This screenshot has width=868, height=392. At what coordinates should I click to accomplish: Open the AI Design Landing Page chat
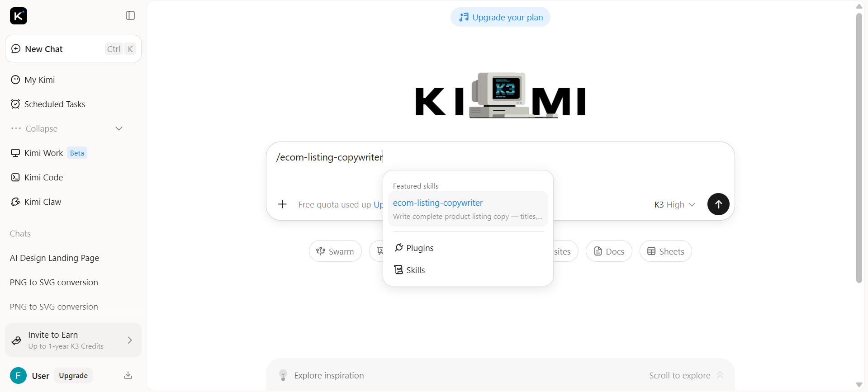coord(54,258)
